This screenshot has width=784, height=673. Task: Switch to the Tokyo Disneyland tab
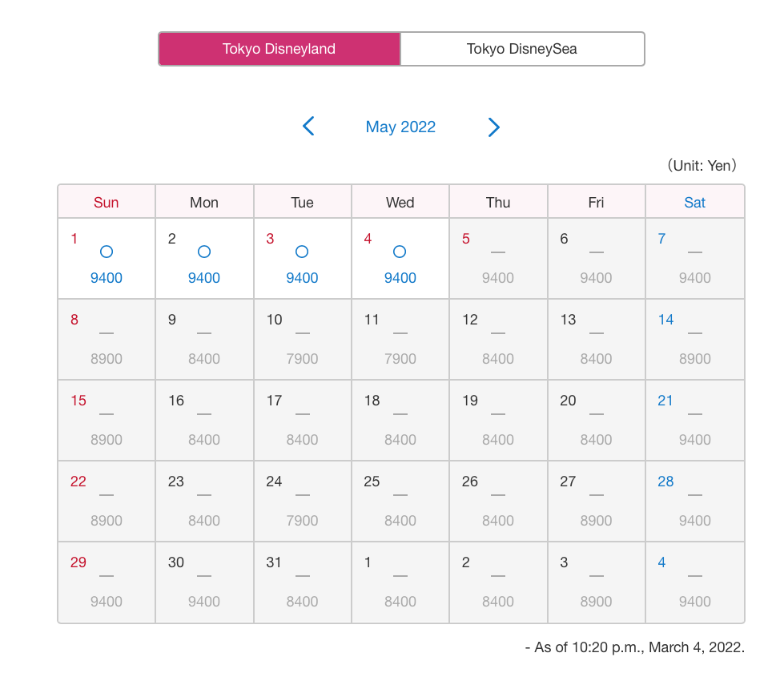pyautogui.click(x=279, y=49)
